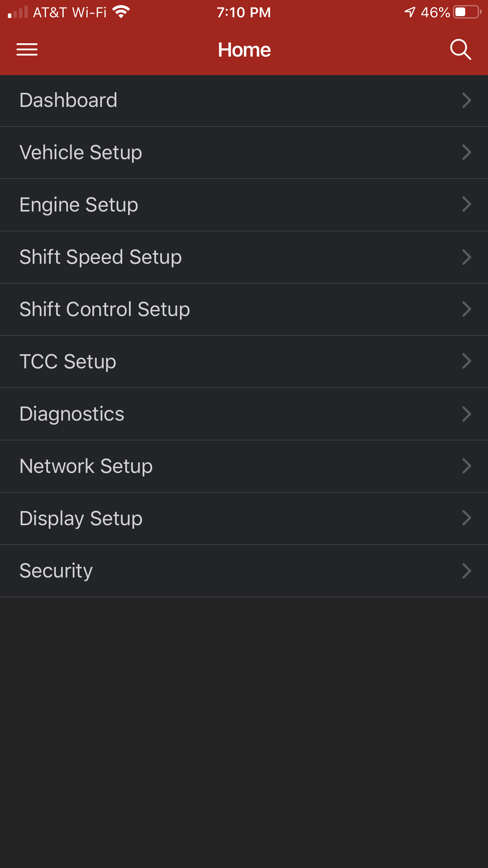The image size is (488, 868).
Task: Tap the arrow next to Diagnostics
Action: 466,414
